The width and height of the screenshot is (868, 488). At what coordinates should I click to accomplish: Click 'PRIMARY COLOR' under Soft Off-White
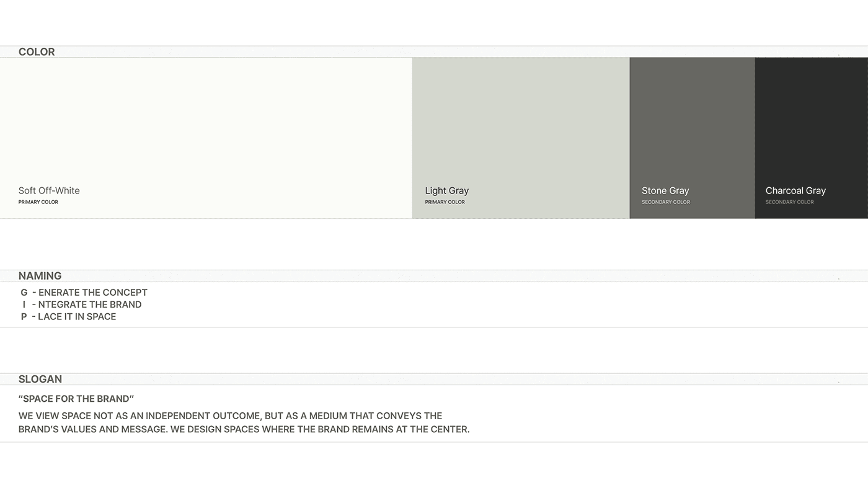point(38,202)
